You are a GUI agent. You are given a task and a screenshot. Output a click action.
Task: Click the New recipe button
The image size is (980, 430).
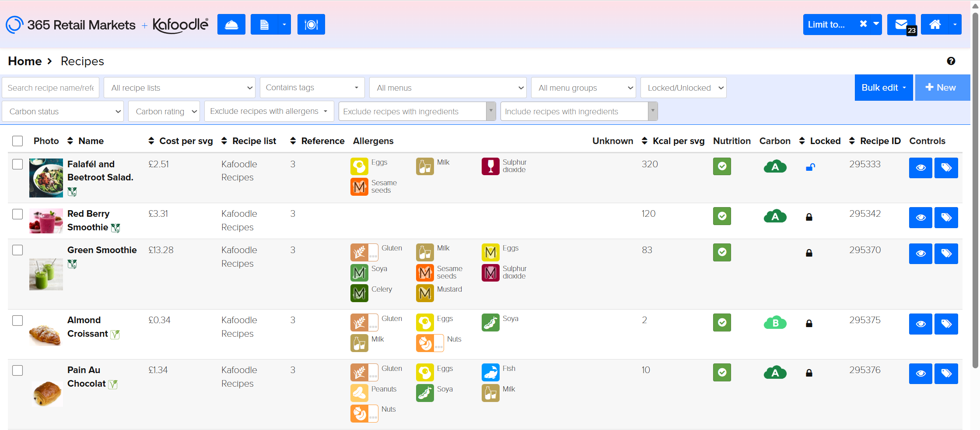pyautogui.click(x=942, y=88)
